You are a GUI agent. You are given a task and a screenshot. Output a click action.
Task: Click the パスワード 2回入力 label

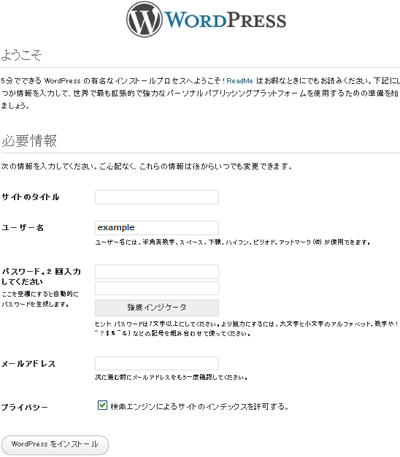click(41, 276)
